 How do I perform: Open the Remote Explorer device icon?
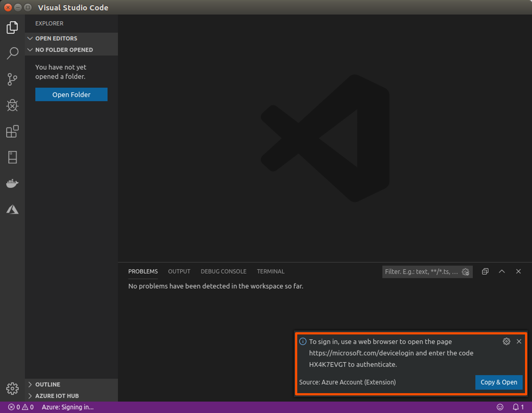[x=12, y=157]
